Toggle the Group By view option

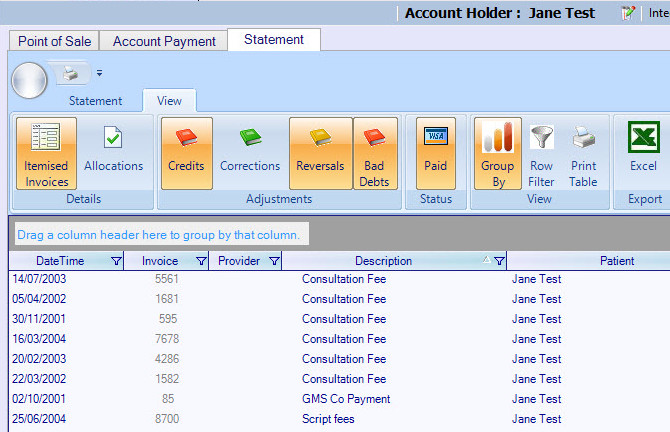click(x=498, y=153)
